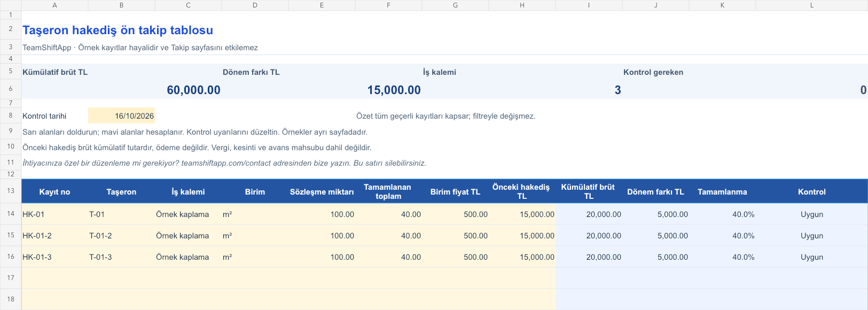Select the 'Tamamlanan toplam' header cell
868x310 pixels.
click(388, 192)
